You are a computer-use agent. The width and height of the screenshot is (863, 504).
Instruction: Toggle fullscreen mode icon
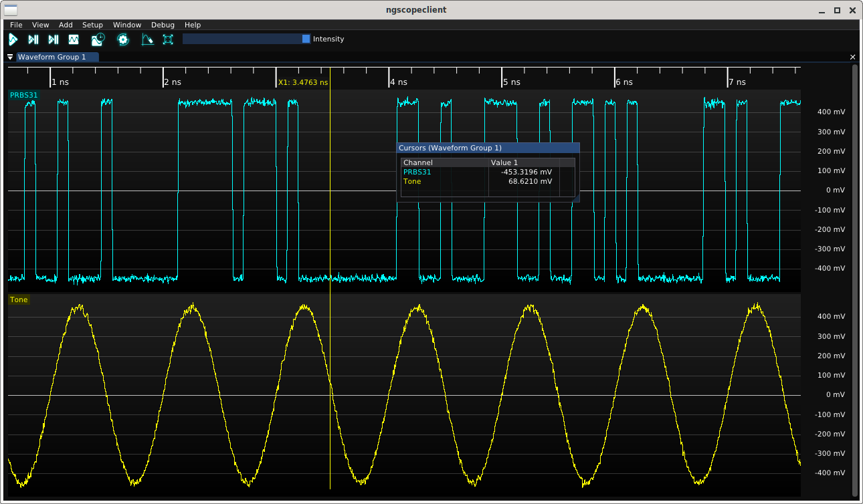(x=168, y=39)
